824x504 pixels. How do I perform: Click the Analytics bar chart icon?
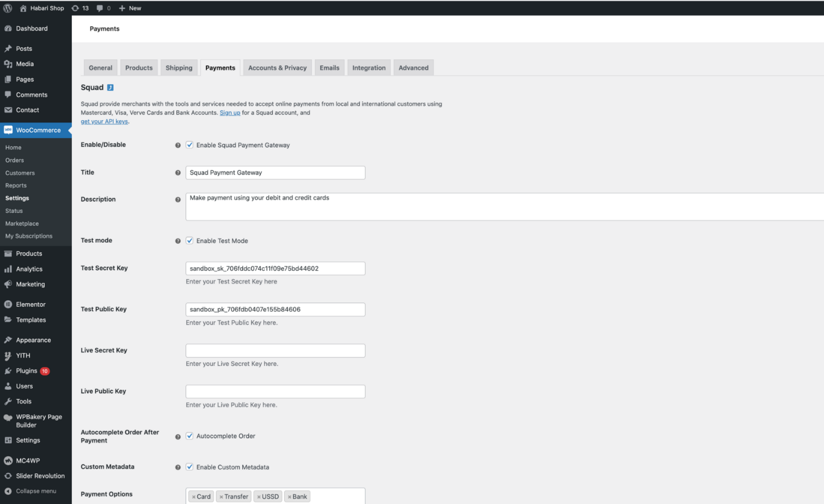pos(8,269)
